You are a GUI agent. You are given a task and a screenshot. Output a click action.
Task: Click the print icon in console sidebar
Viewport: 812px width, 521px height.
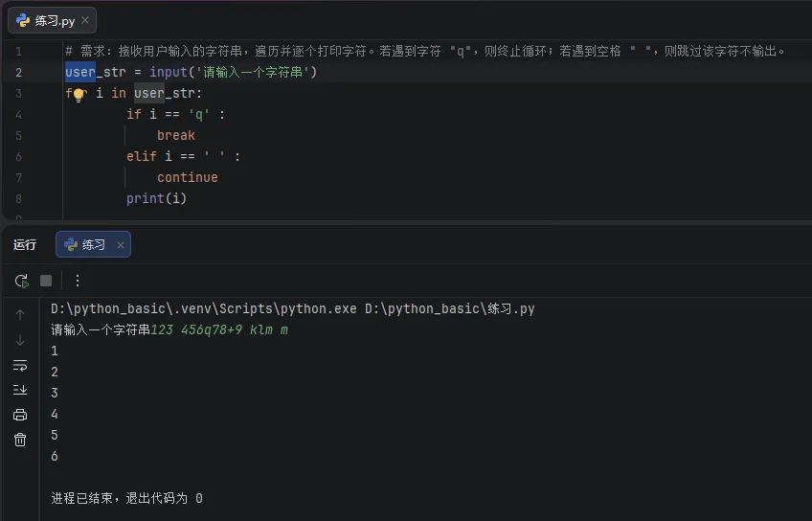click(20, 415)
